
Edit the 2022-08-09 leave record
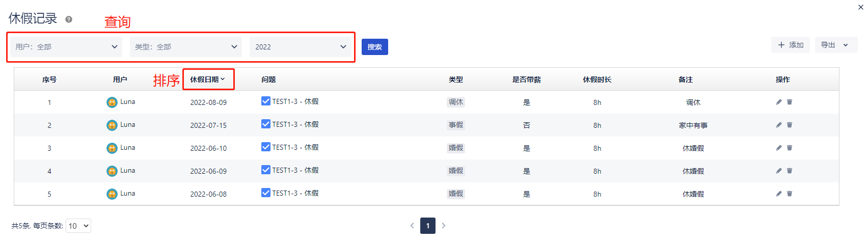click(x=779, y=102)
